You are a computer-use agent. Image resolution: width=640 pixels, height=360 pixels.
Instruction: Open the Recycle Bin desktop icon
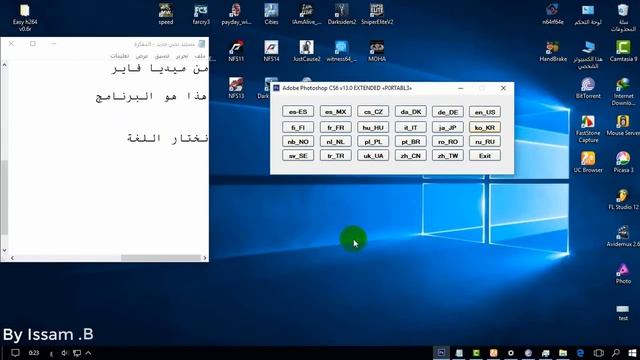(x=623, y=17)
